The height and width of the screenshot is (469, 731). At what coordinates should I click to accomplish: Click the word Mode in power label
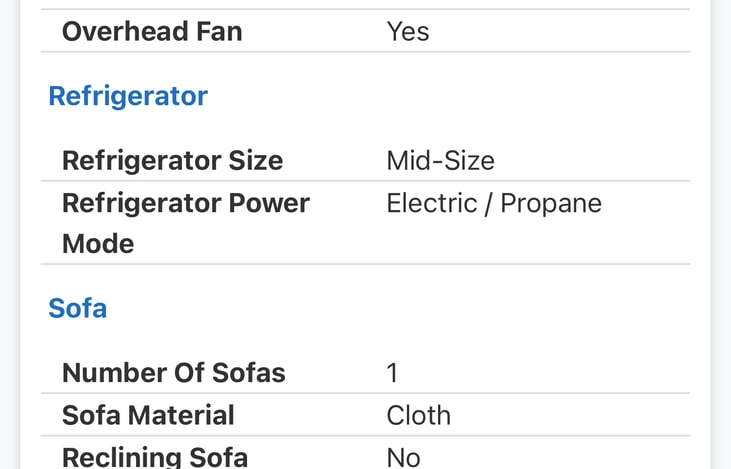click(98, 244)
